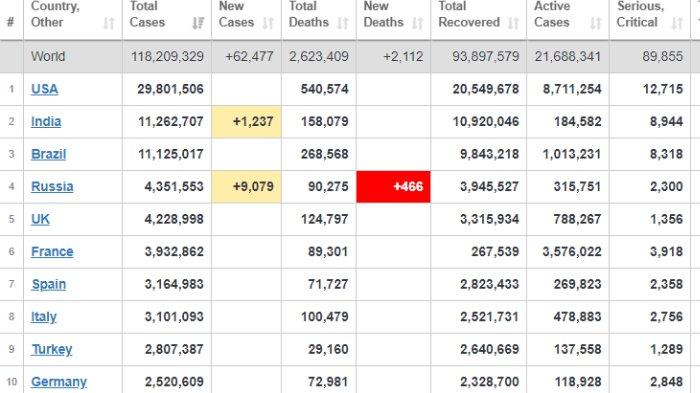
Task: Click the Total Cases sort icon
Action: point(198,23)
